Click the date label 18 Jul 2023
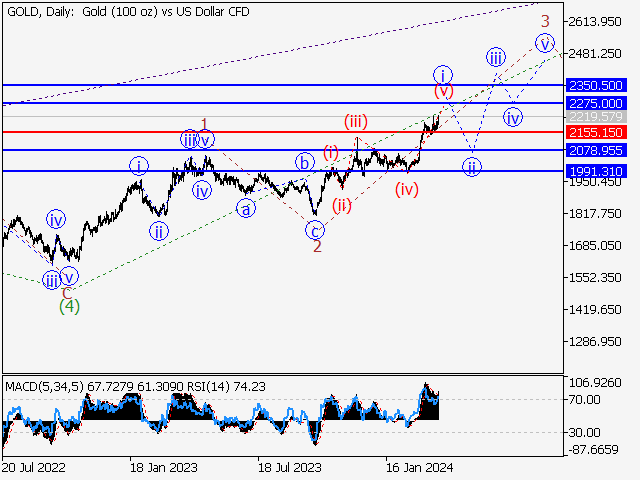This screenshot has width=640, height=480. click(x=290, y=467)
